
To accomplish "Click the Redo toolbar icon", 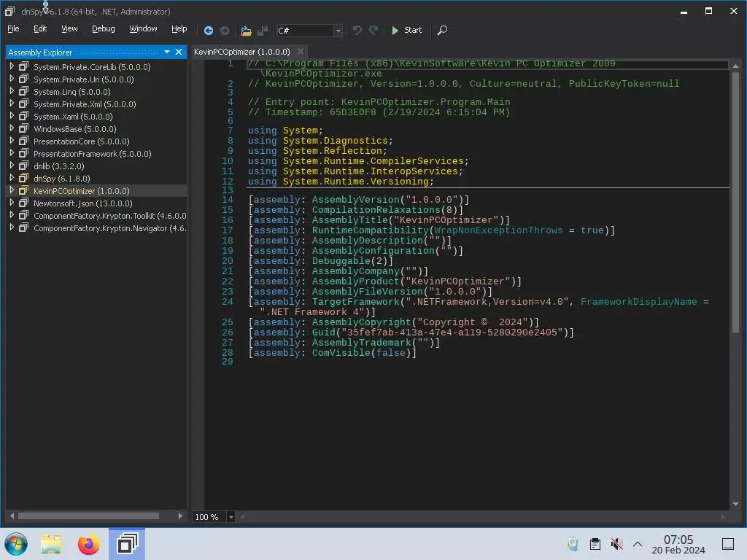I will pyautogui.click(x=373, y=31).
